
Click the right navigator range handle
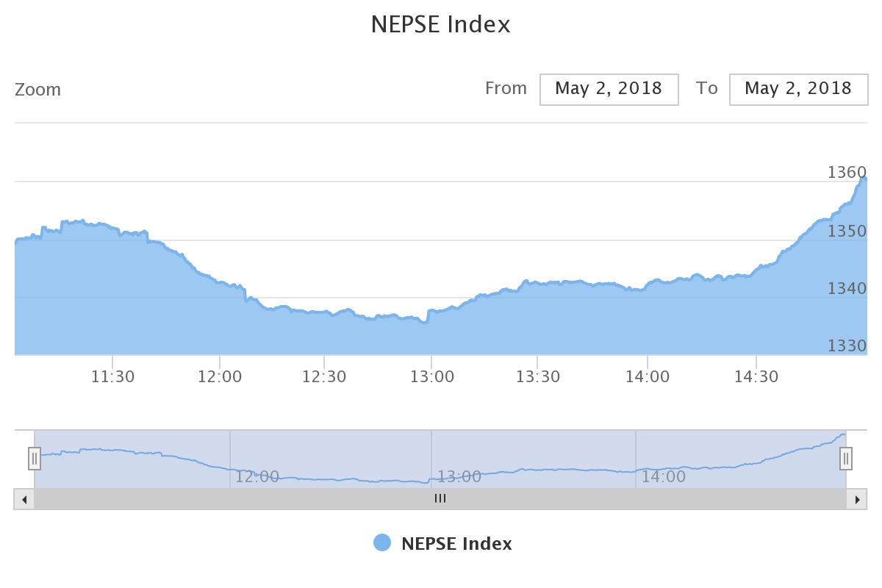tap(846, 459)
